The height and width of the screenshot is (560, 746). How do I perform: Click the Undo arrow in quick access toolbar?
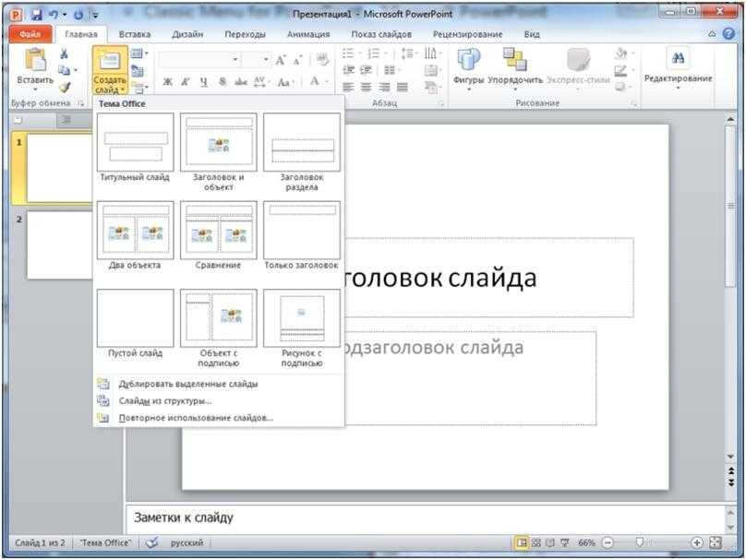point(53,15)
